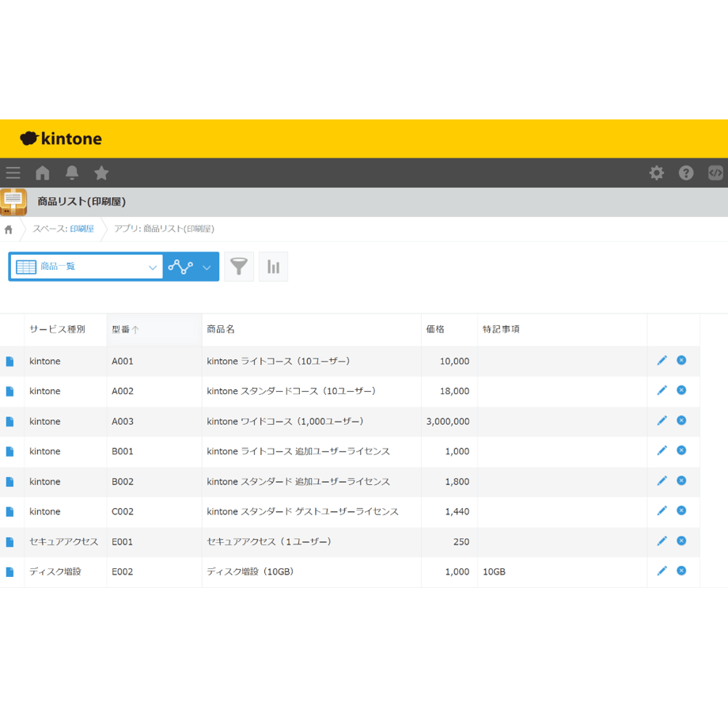
Task: Go to kintone home via house icon
Action: click(43, 173)
